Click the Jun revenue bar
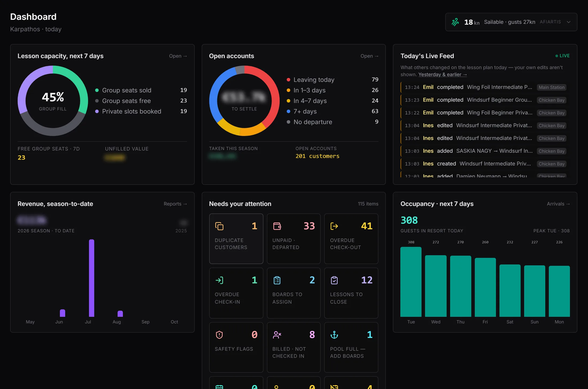The image size is (588, 389). click(x=63, y=313)
